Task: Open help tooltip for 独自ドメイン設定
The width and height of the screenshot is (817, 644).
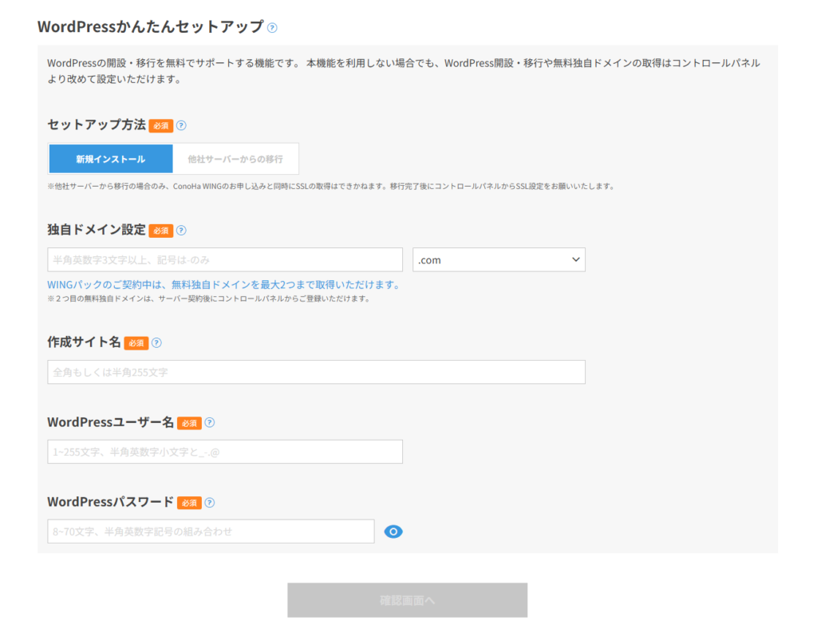Action: 181,230
